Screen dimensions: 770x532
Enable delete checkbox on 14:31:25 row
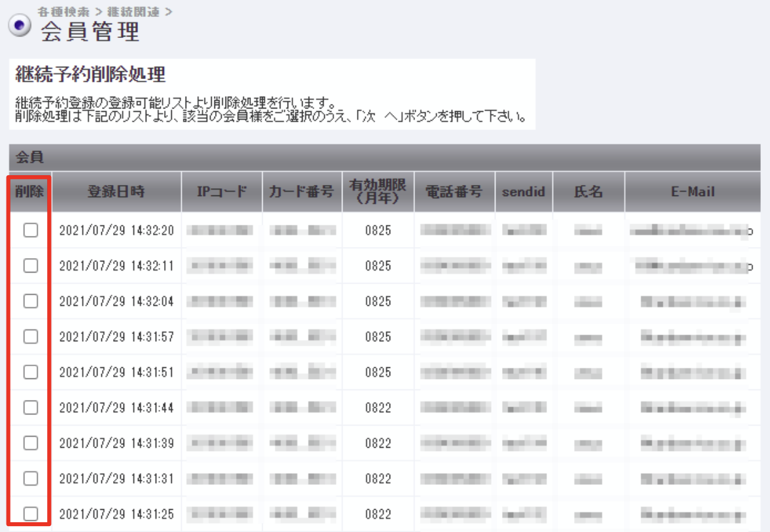(x=31, y=514)
